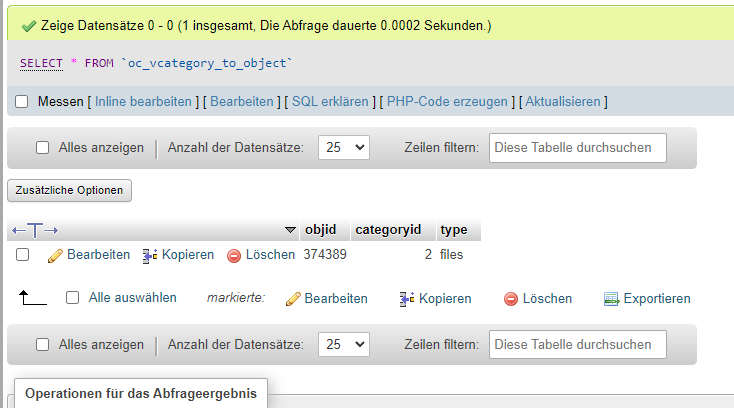
Task: Click the Bearbeiten query link in brackets
Action: click(242, 102)
